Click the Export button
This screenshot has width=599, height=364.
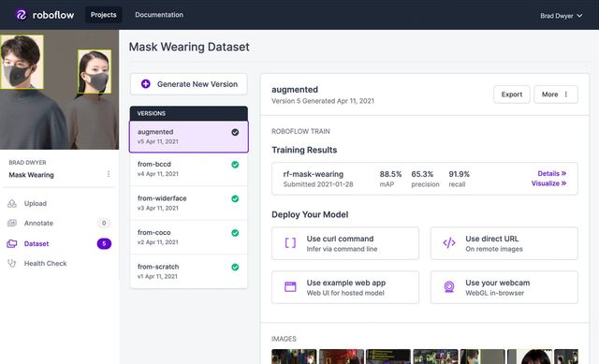(512, 95)
